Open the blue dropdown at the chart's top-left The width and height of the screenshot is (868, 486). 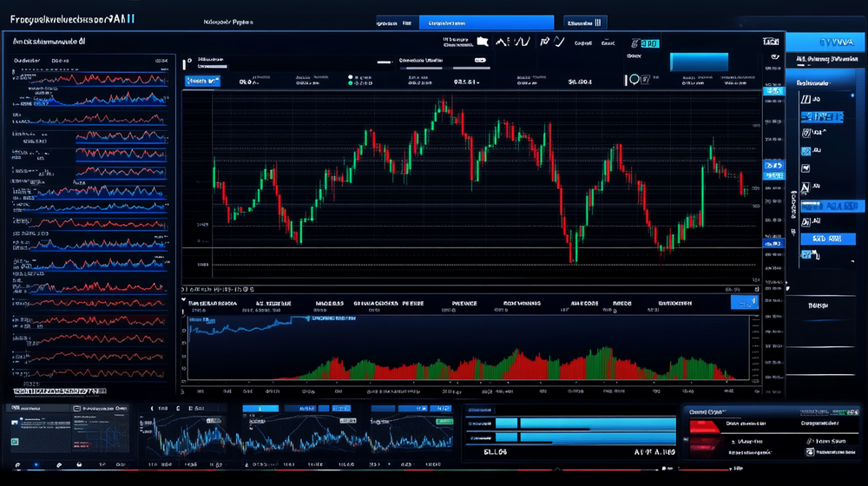pyautogui.click(x=202, y=81)
